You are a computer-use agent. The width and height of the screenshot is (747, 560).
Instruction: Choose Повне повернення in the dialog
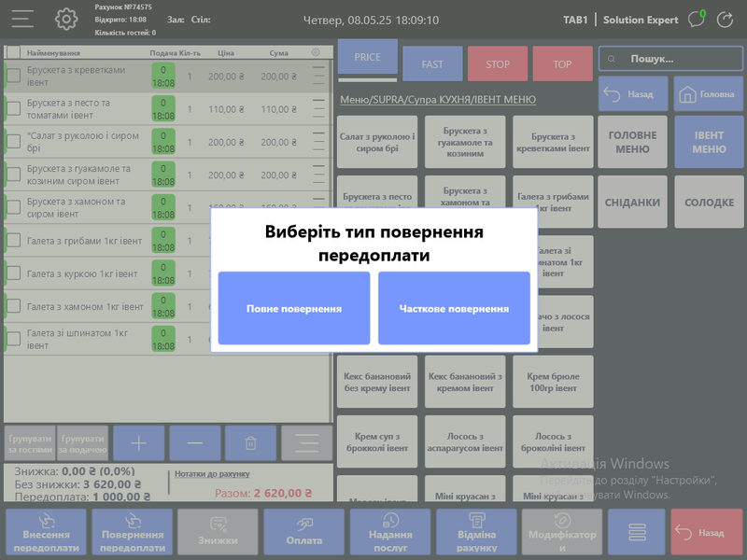[x=294, y=309]
